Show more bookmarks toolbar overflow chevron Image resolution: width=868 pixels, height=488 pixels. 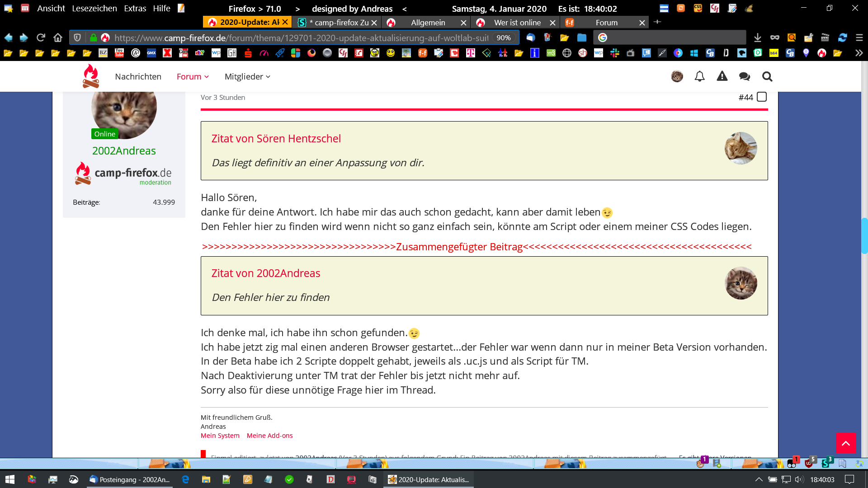(x=859, y=53)
